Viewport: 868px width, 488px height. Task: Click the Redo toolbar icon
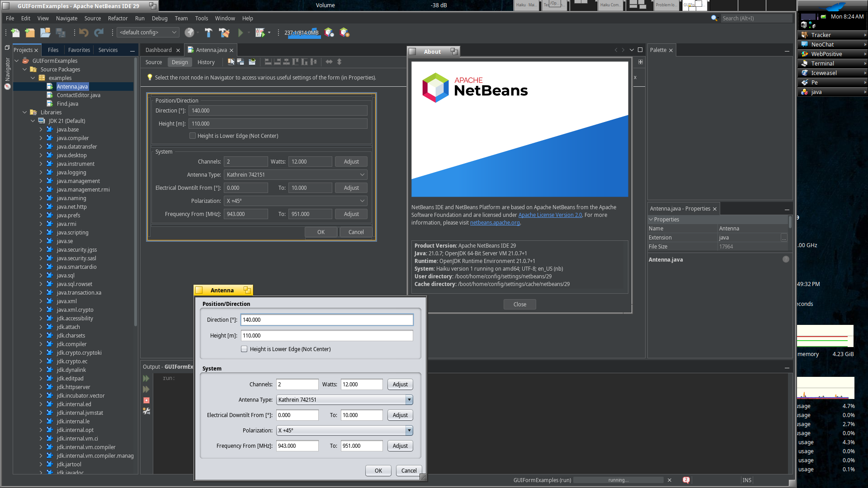pyautogui.click(x=99, y=33)
